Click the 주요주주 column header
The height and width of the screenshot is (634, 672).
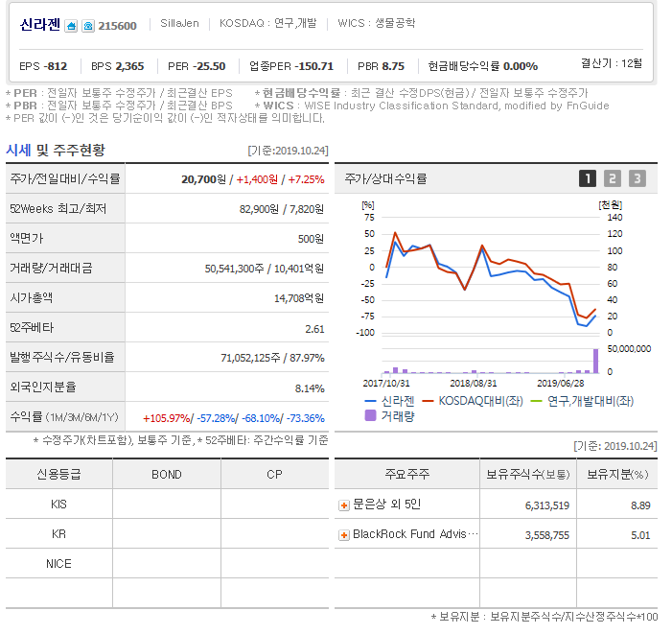pos(407,474)
